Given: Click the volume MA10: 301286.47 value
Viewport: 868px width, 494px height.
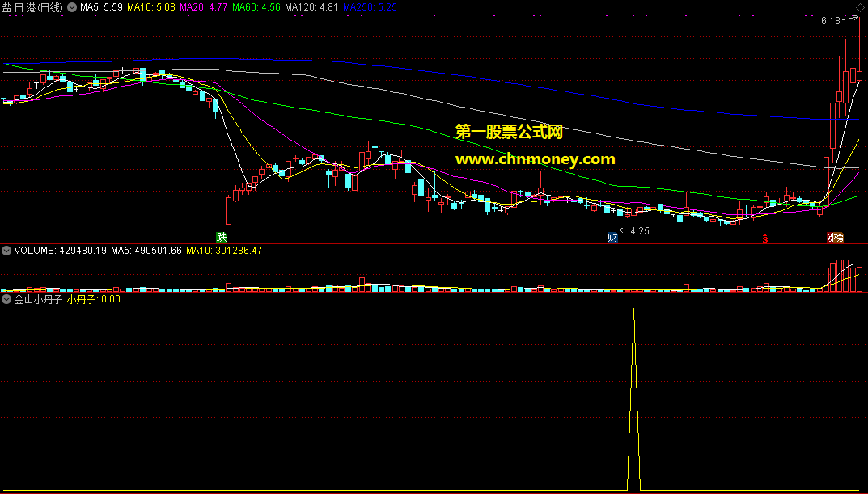Looking at the screenshot, I should (224, 251).
